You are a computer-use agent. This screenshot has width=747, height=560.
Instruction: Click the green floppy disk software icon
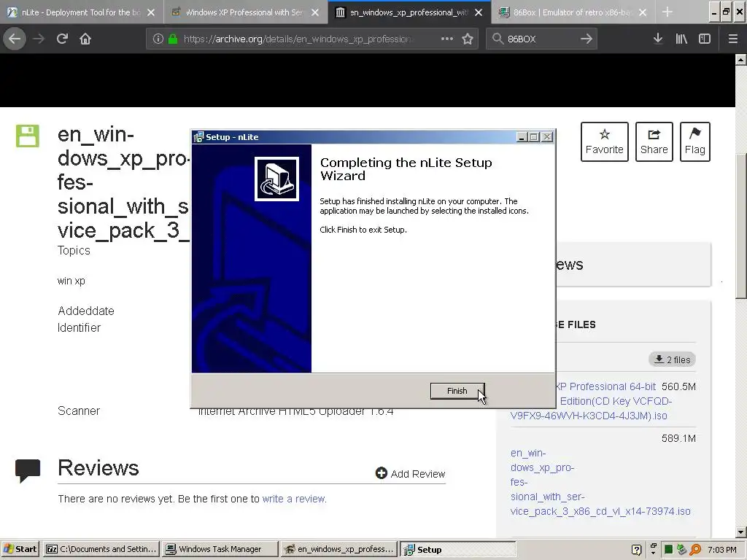point(28,136)
